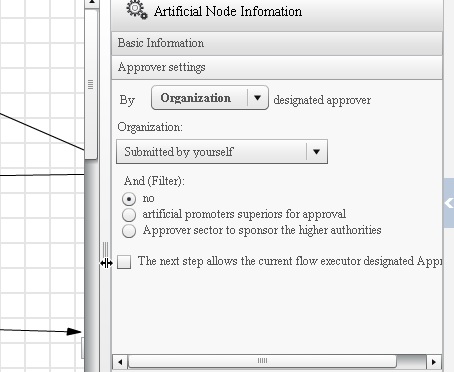Screen dimensions: 454x372
Task: Select the 'no' filter radio button
Action: pyautogui.click(x=129, y=199)
